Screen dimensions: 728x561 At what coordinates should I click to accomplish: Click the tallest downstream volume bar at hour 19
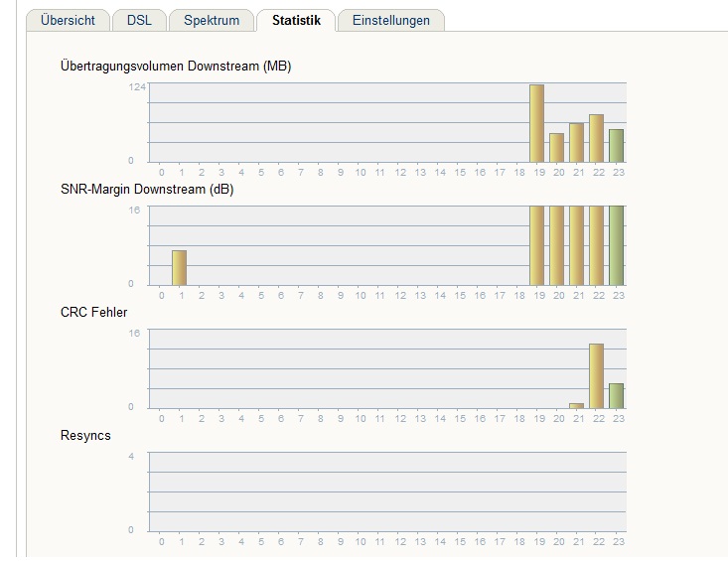click(536, 123)
